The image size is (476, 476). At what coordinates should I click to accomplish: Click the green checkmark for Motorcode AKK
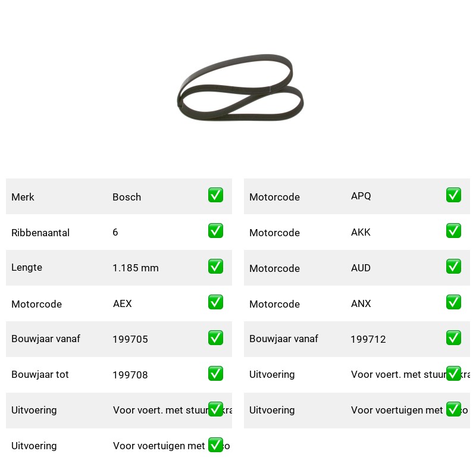(453, 231)
